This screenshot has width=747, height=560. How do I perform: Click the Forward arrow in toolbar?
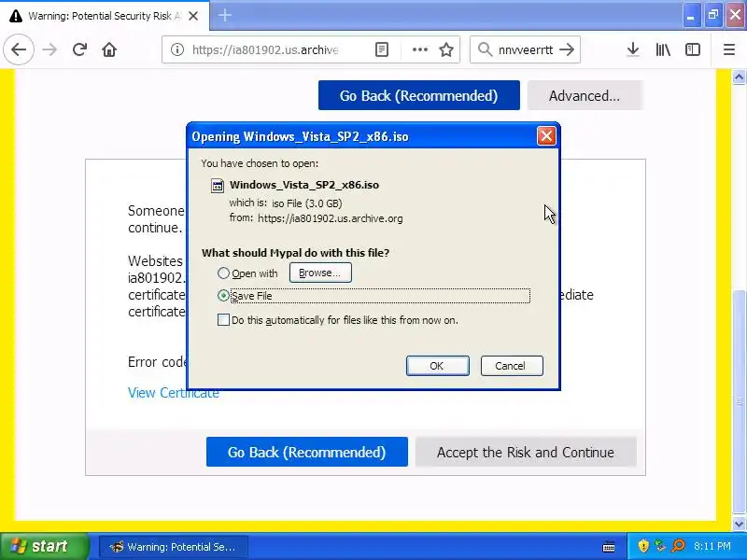pos(49,49)
